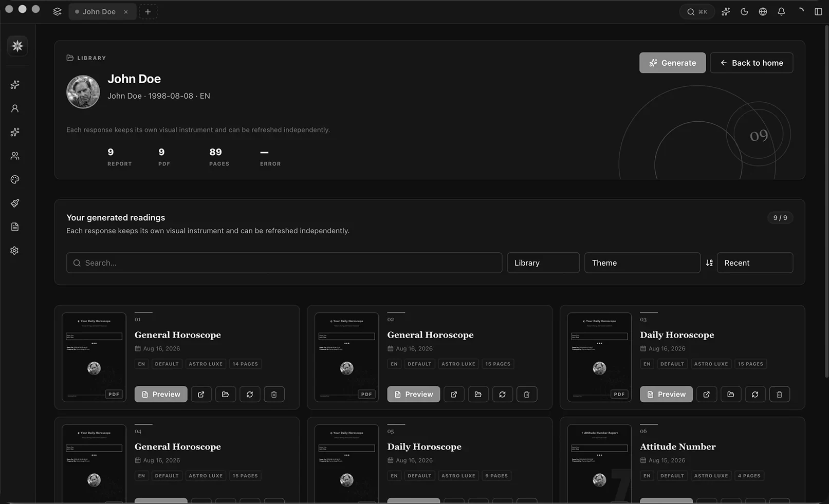Open reading 03 in external window

[x=707, y=394]
